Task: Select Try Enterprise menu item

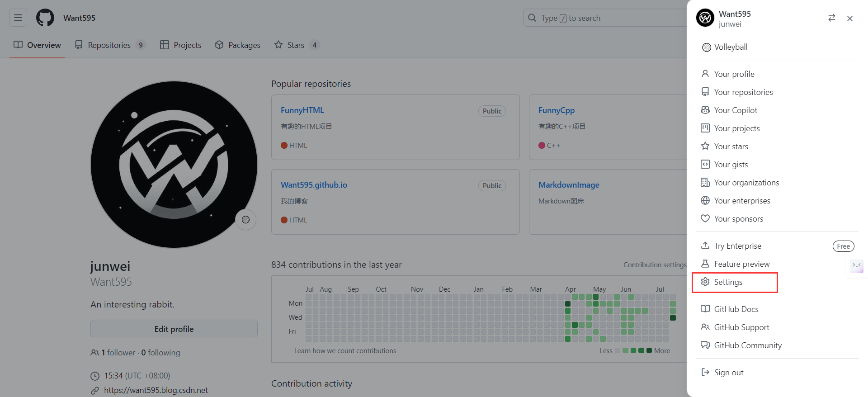Action: [778, 246]
